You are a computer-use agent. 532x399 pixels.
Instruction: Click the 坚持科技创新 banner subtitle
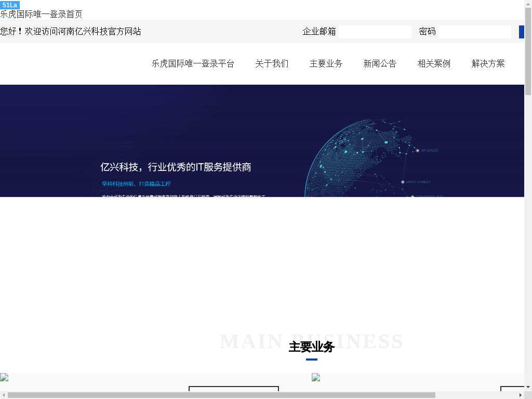coord(136,184)
